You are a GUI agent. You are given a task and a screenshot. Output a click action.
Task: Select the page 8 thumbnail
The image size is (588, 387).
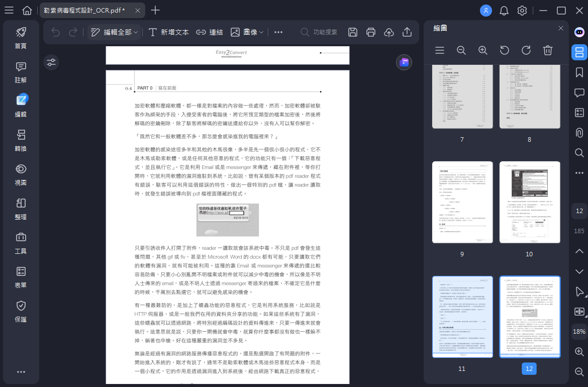530,96
